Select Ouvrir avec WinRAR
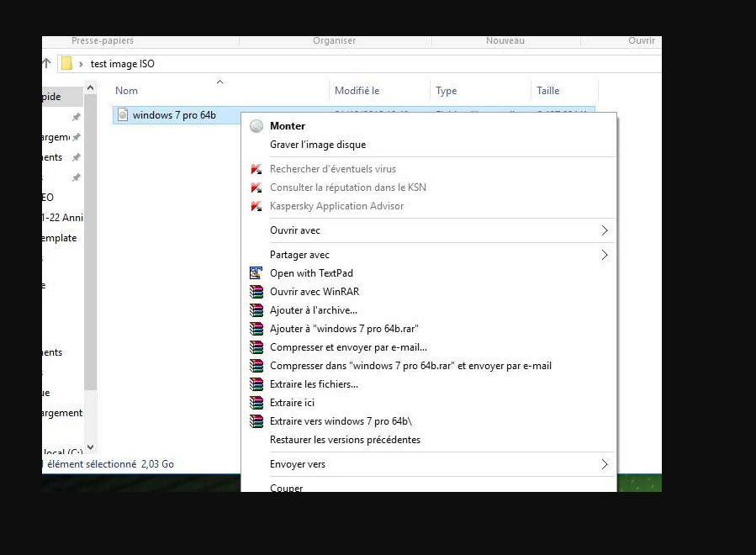756x555 pixels. pyautogui.click(x=315, y=292)
